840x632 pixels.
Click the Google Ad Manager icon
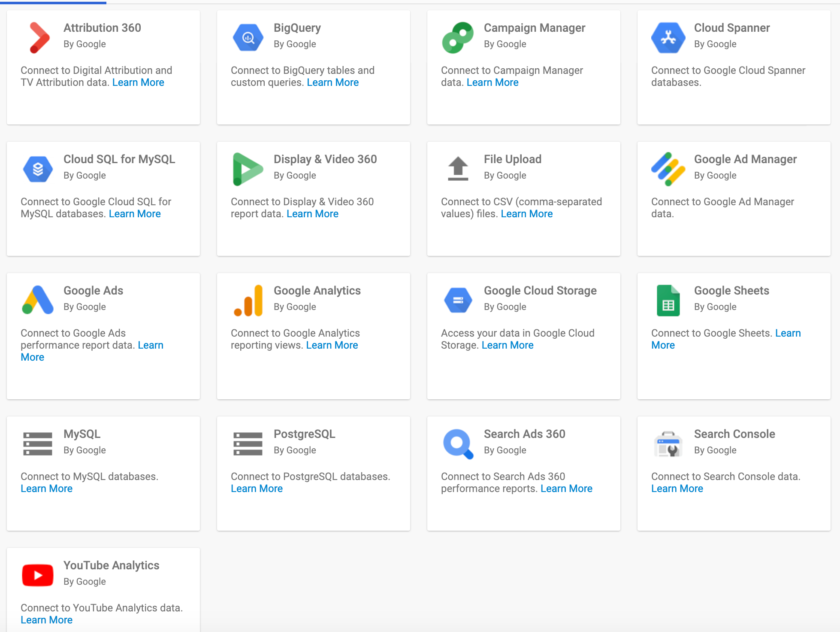[x=668, y=169]
